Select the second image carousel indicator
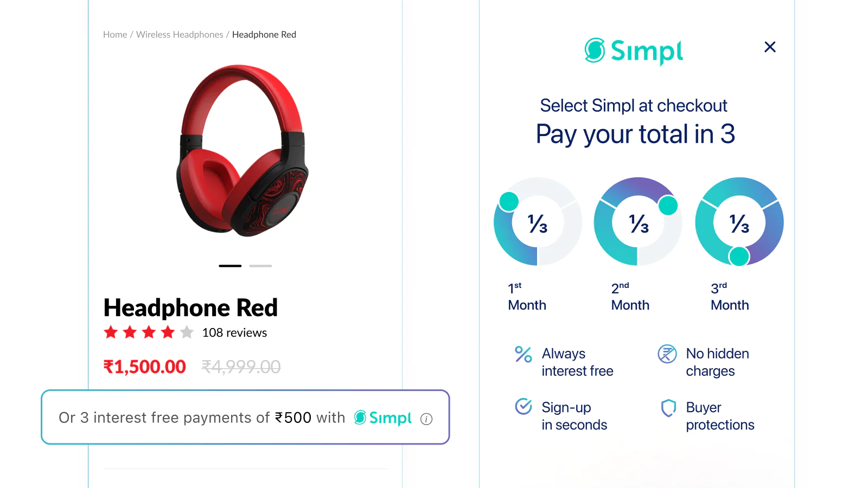The height and width of the screenshot is (488, 868). coord(260,266)
